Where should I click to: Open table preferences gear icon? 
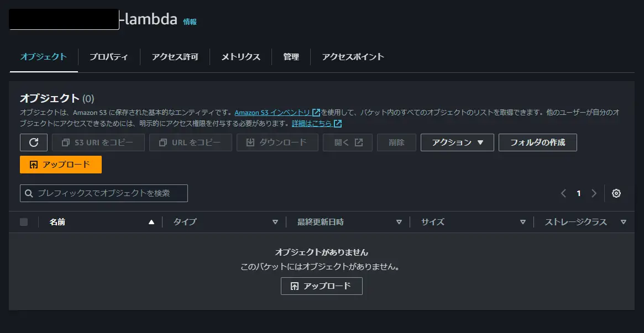[616, 193]
